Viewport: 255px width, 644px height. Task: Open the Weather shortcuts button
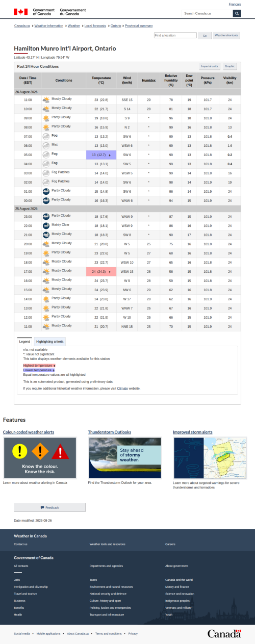[226, 36]
